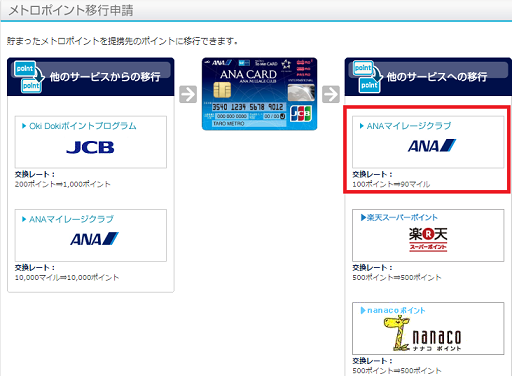Open the nanacoポイント link
The image size is (512, 376).
coord(396,311)
